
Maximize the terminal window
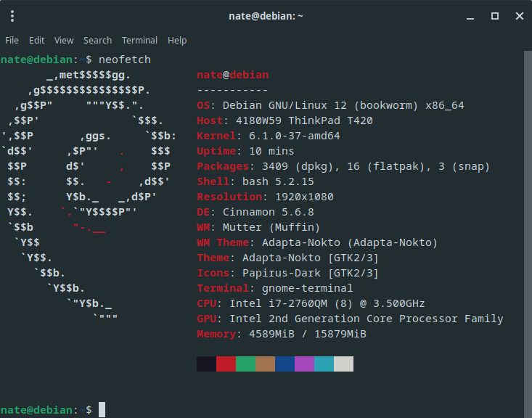point(495,16)
